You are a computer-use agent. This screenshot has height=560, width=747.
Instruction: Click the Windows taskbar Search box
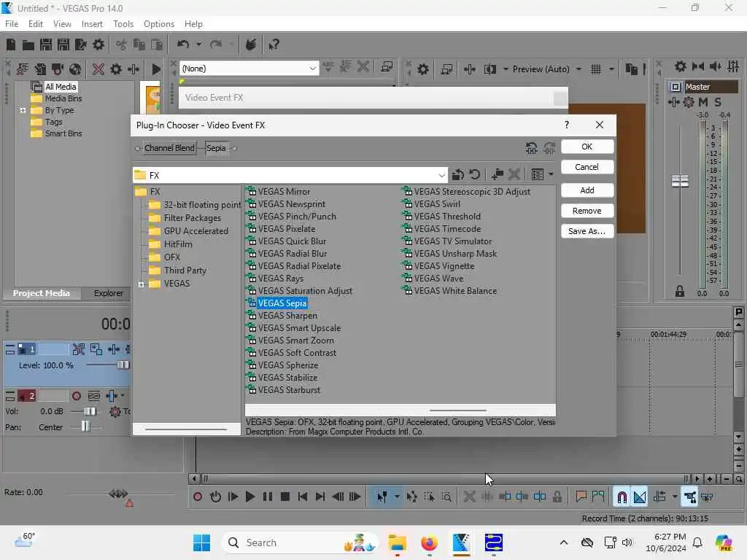pyautogui.click(x=299, y=542)
